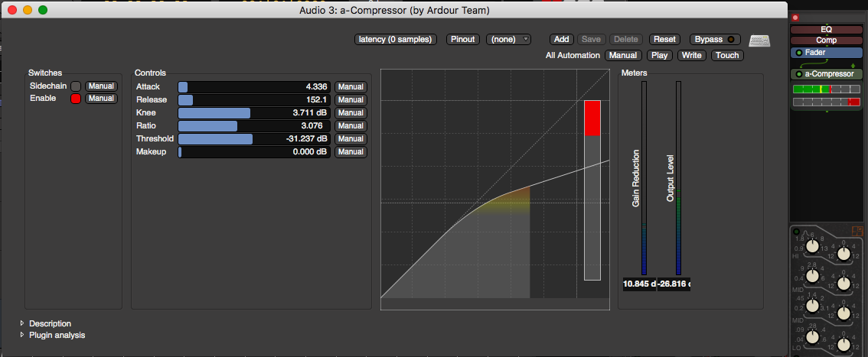
Task: Expand the Plugin analysis section
Action: (x=22, y=335)
